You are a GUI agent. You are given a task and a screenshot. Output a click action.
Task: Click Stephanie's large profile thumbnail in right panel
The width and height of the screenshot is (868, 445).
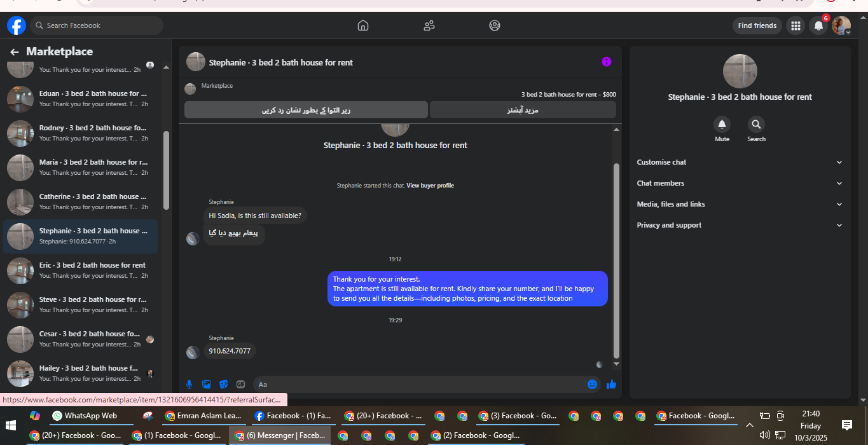pyautogui.click(x=740, y=71)
